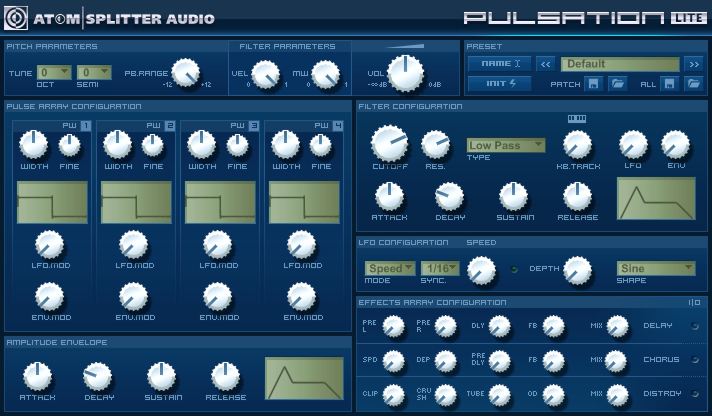Click the PW 2 FINE knob
Viewport: 712px width, 416px height.
tap(153, 145)
